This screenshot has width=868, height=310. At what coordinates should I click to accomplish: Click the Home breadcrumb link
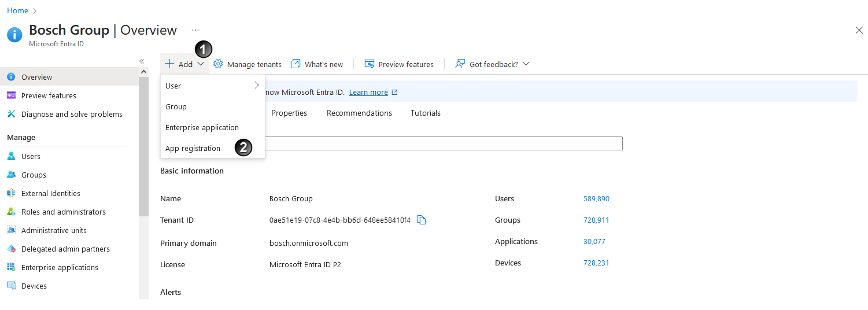(x=17, y=10)
